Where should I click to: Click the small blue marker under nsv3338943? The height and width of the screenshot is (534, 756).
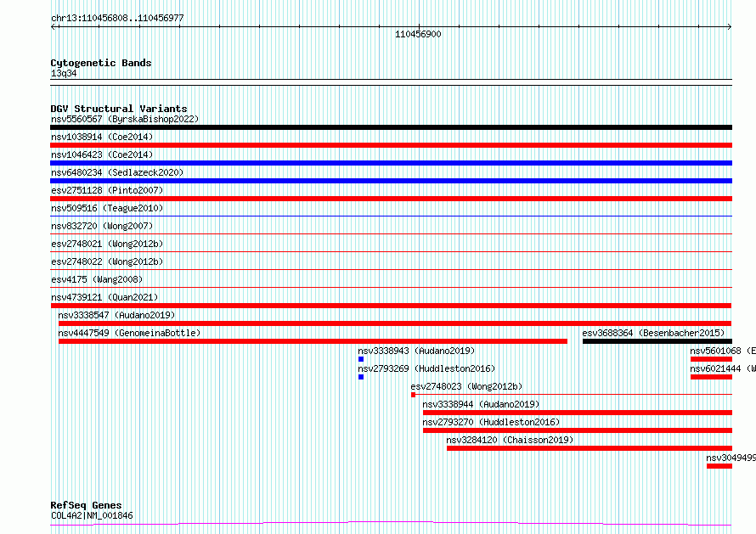361,359
